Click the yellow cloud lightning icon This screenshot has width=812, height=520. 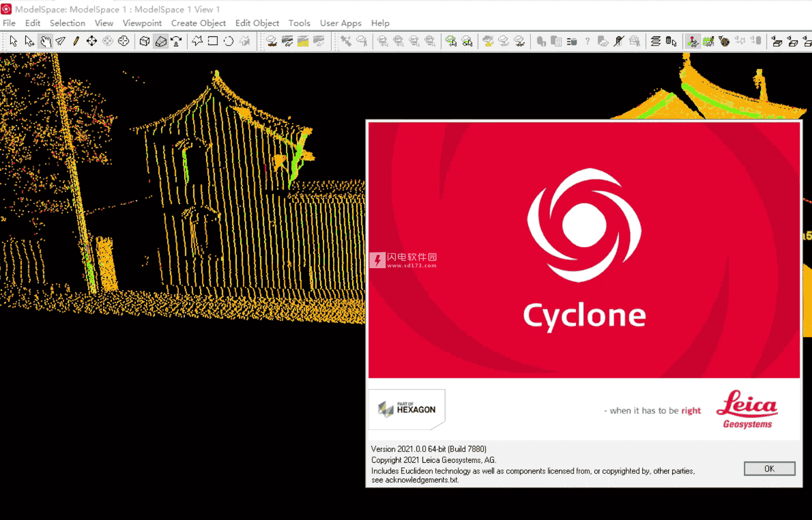(488, 41)
